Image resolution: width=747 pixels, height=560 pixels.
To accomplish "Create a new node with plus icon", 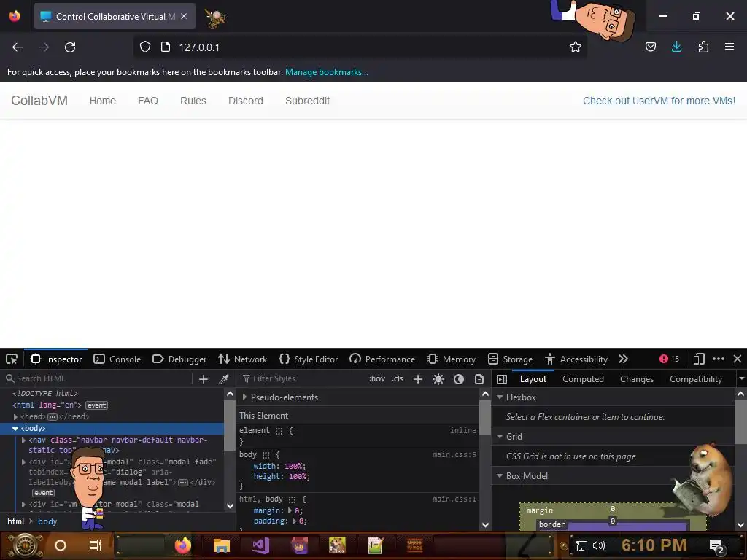I will click(x=204, y=379).
